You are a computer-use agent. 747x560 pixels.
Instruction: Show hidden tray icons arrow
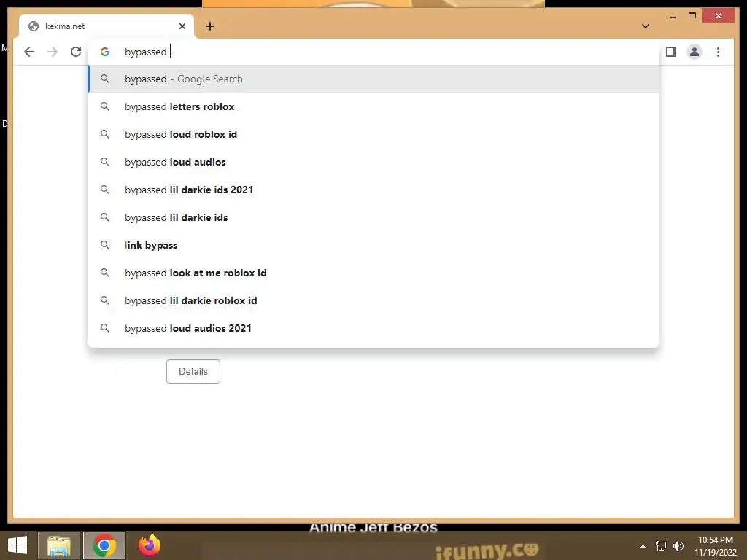point(643,546)
